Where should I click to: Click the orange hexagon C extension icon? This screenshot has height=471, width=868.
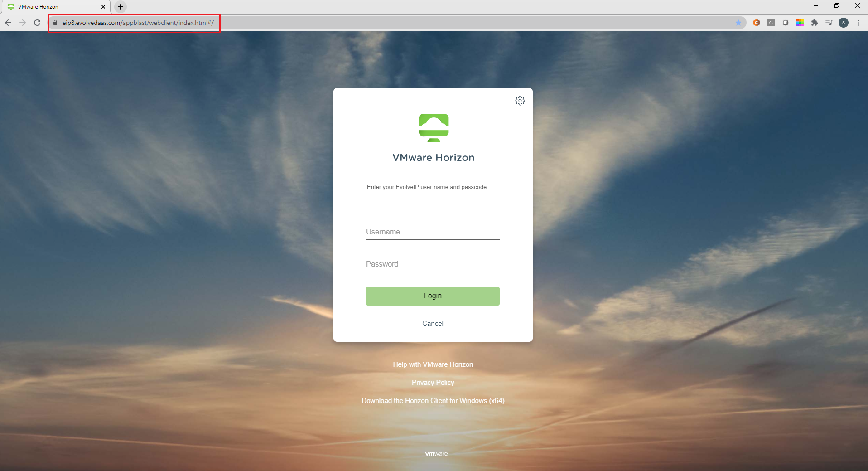(x=757, y=23)
